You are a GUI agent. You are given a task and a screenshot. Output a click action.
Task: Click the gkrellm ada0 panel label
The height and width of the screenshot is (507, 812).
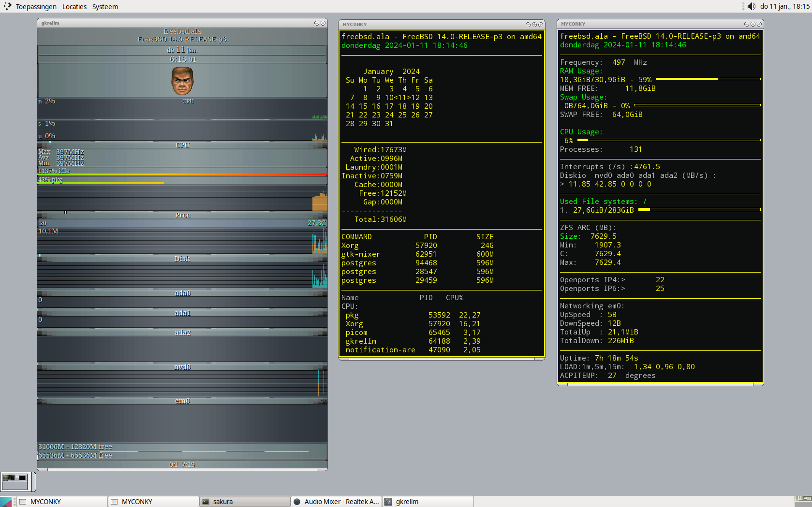pyautogui.click(x=182, y=293)
